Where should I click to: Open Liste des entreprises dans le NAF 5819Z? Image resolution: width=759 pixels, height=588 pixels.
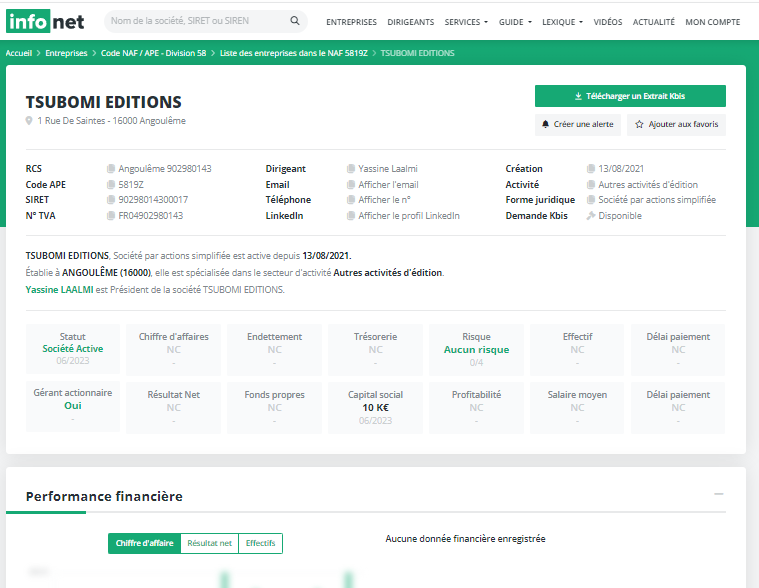click(x=294, y=53)
